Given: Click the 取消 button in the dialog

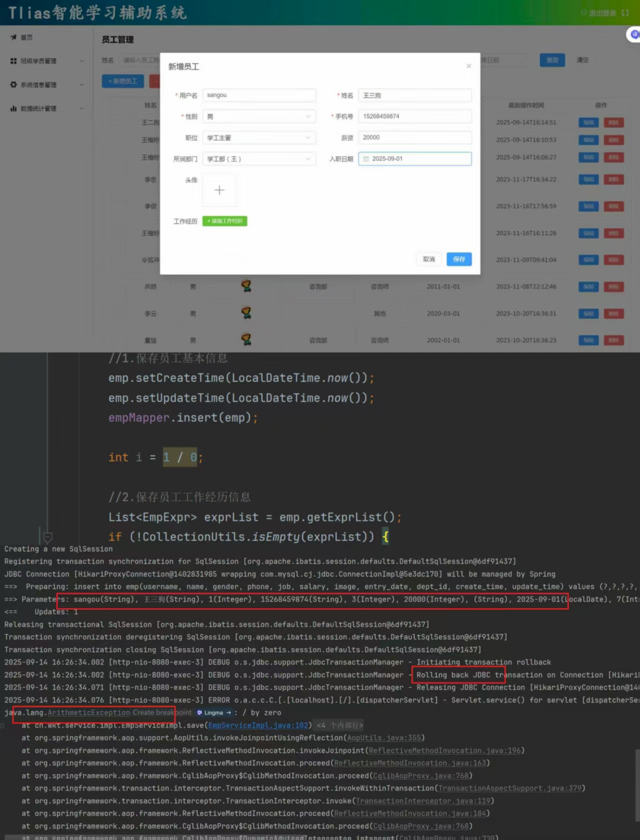Looking at the screenshot, I should tap(429, 259).
